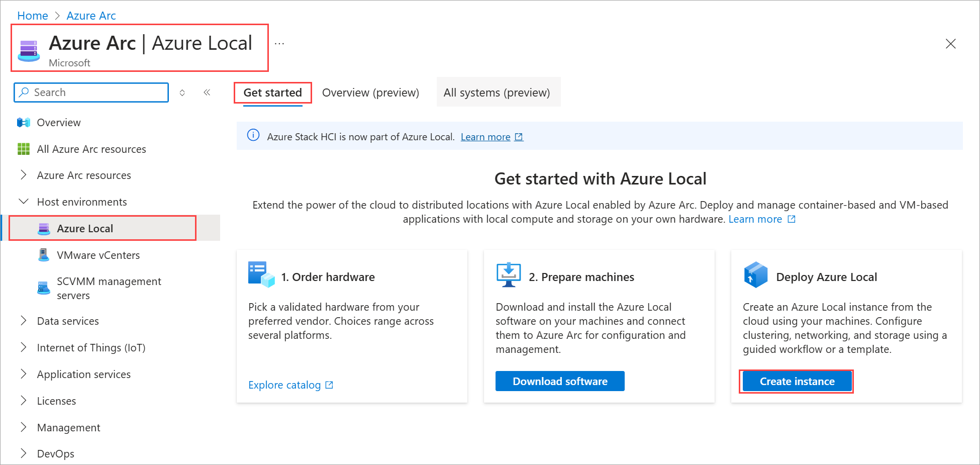Open the All systems (preview) tab
This screenshot has width=980, height=465.
click(497, 93)
